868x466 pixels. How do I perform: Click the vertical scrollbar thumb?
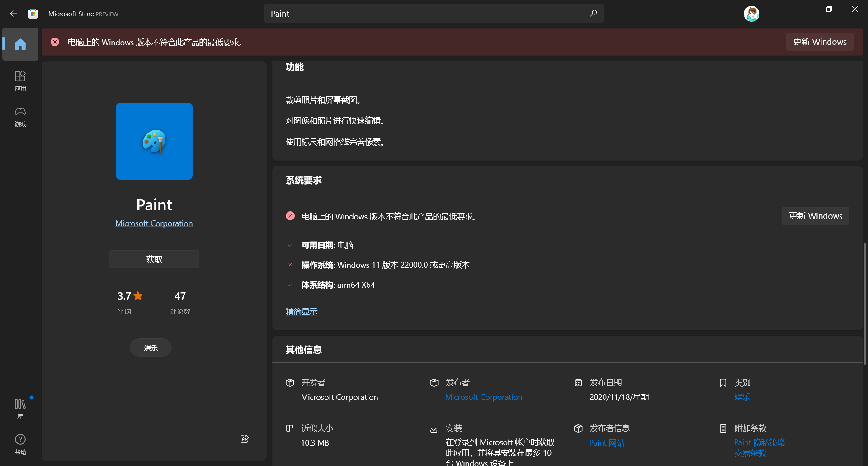pyautogui.click(x=865, y=304)
